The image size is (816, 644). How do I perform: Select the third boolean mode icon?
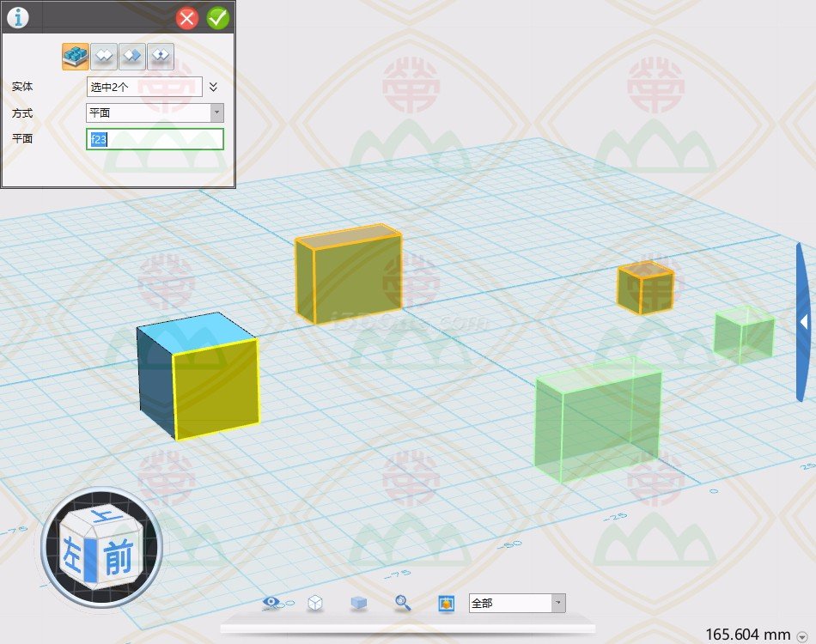(x=132, y=57)
